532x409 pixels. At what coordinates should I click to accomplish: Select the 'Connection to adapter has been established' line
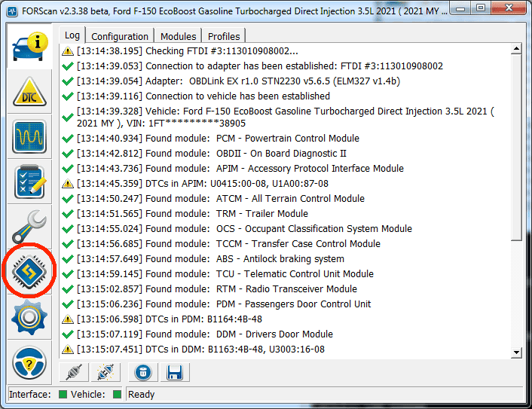click(x=285, y=66)
